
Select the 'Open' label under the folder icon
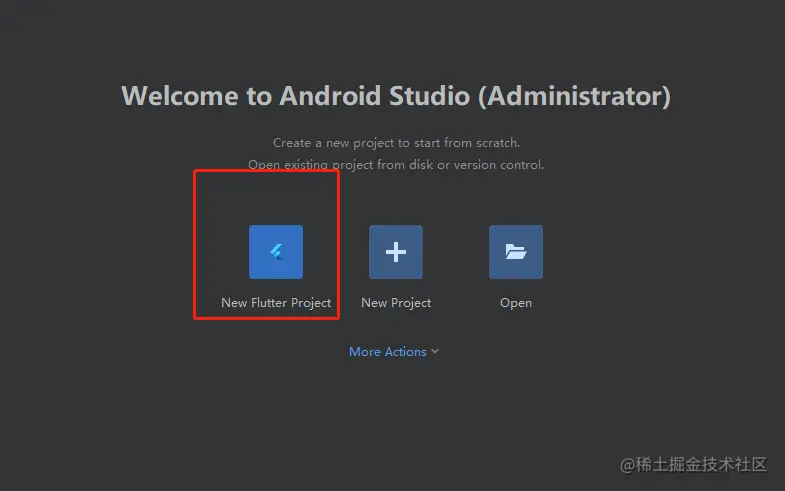516,303
